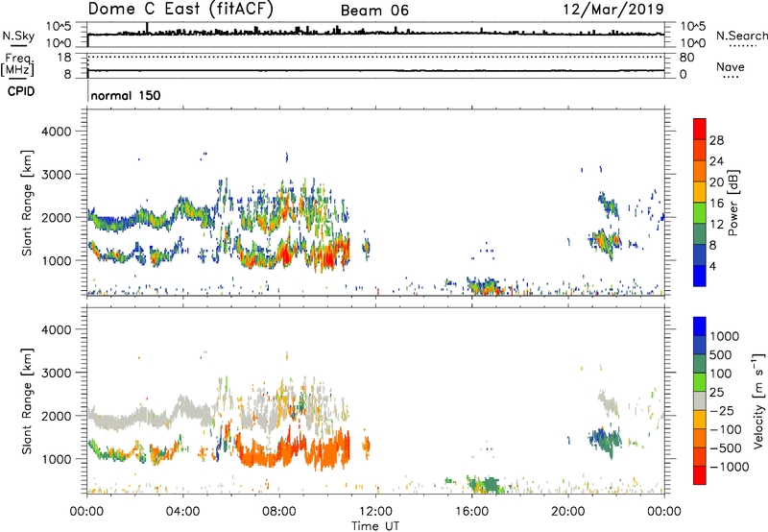Click the Nave dotted line legend sample
The image size is (768, 532).
[731, 77]
